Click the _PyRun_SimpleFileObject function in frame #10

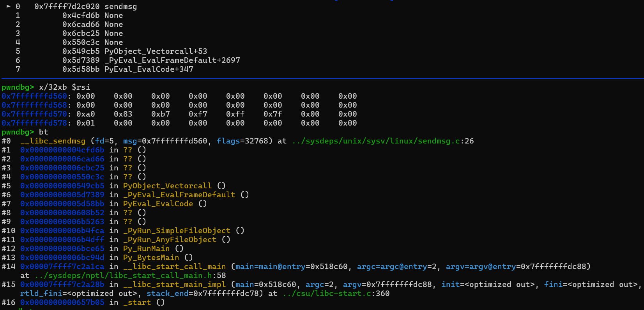point(177,231)
